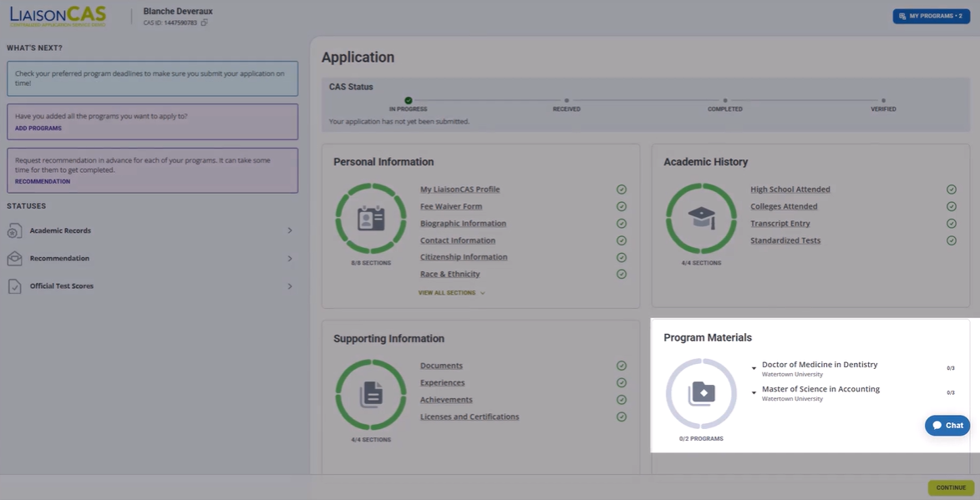This screenshot has width=980, height=500.
Task: Click the program deadlines reminder card
Action: tap(153, 78)
